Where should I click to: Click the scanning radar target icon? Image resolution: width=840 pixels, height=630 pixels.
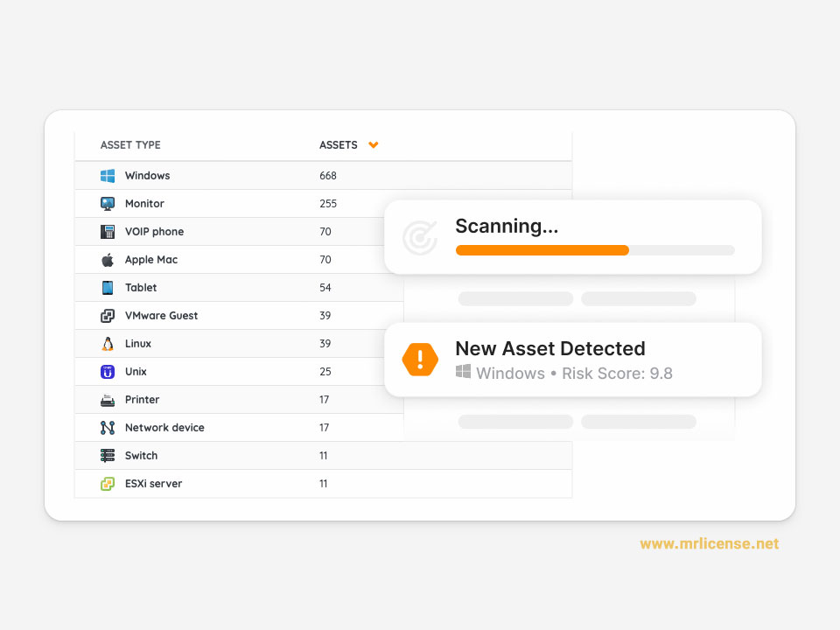420,237
